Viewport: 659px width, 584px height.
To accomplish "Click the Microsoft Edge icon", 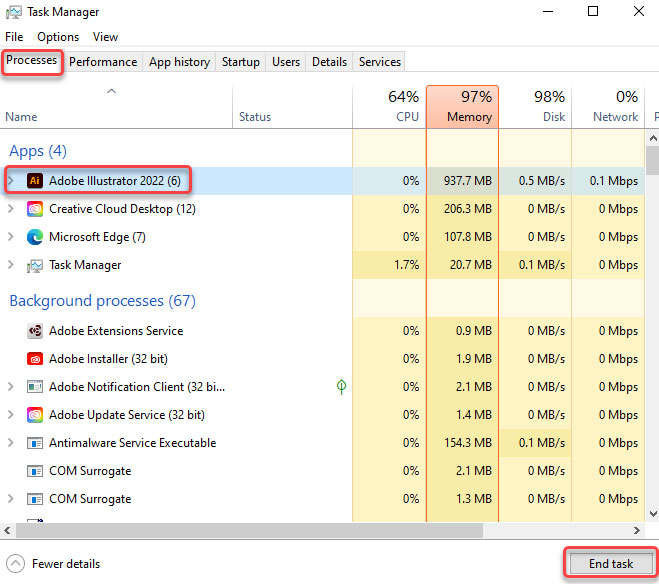I will click(x=35, y=237).
